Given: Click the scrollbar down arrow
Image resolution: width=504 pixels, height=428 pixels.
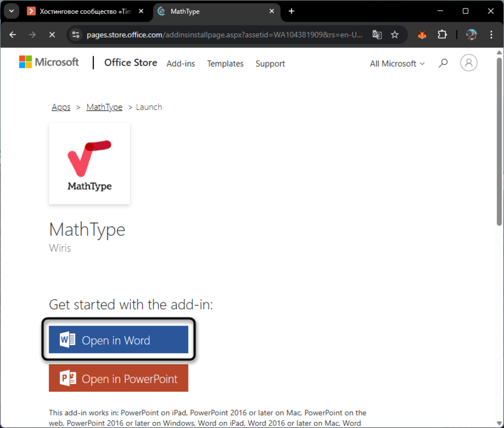Looking at the screenshot, I should [x=499, y=424].
